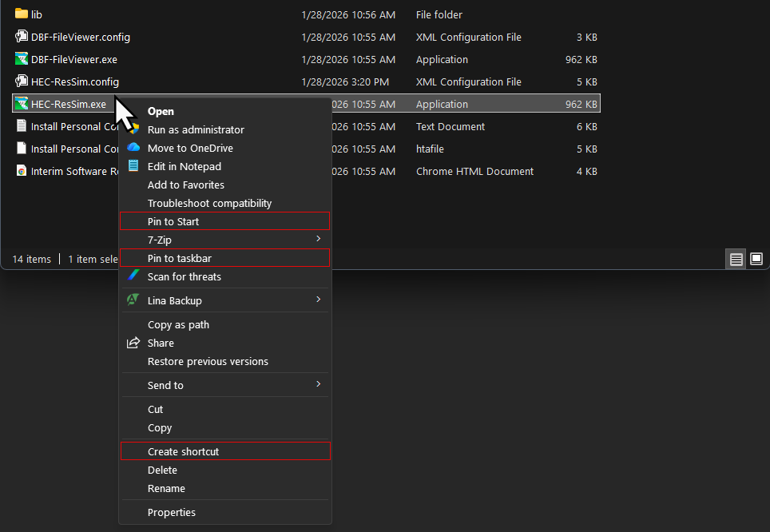
Task: Switch to large thumbnails view
Action: [756, 258]
